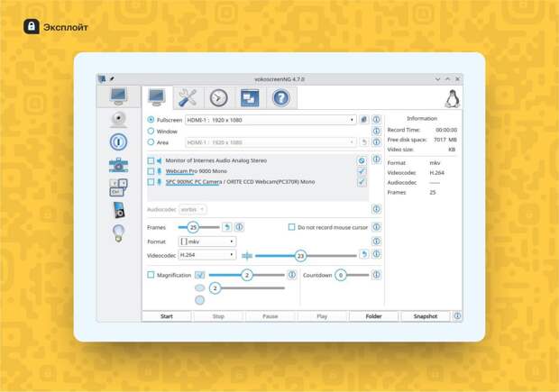Open the media player sidebar icon
This screenshot has height=392, width=559.
[x=118, y=211]
